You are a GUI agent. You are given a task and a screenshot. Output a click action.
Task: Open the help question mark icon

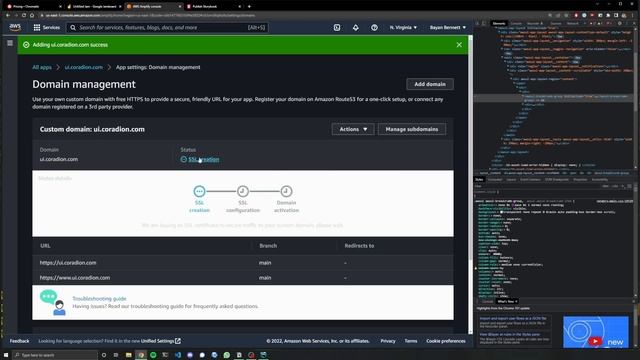tap(374, 27)
